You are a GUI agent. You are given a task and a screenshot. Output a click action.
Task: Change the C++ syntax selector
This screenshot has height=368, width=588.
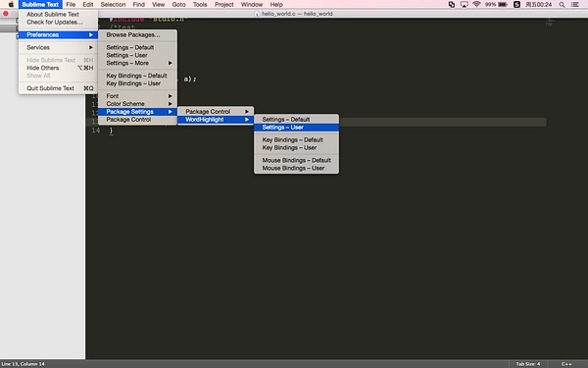click(x=566, y=364)
